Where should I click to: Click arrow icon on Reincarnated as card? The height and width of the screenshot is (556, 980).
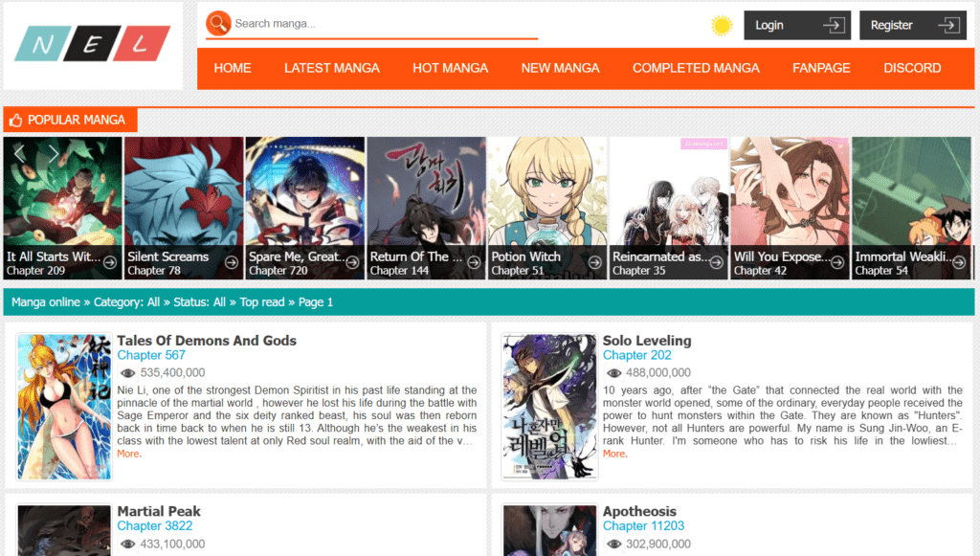pos(716,262)
